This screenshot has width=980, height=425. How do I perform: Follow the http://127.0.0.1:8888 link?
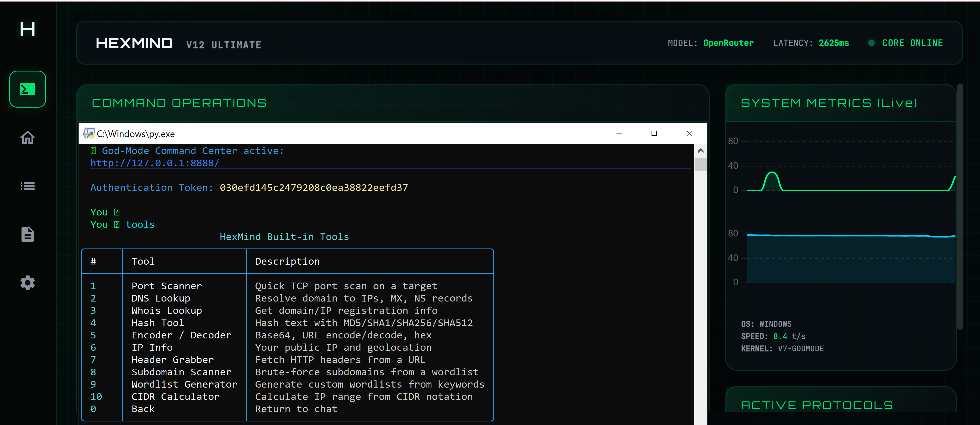coord(154,163)
